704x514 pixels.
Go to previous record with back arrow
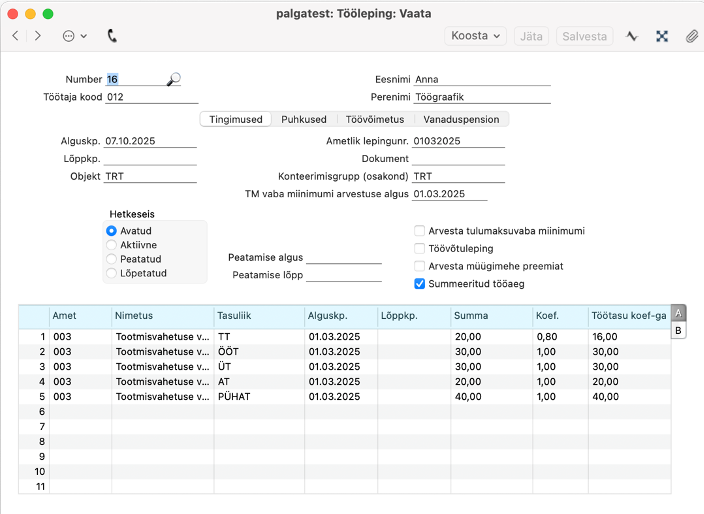pyautogui.click(x=16, y=36)
